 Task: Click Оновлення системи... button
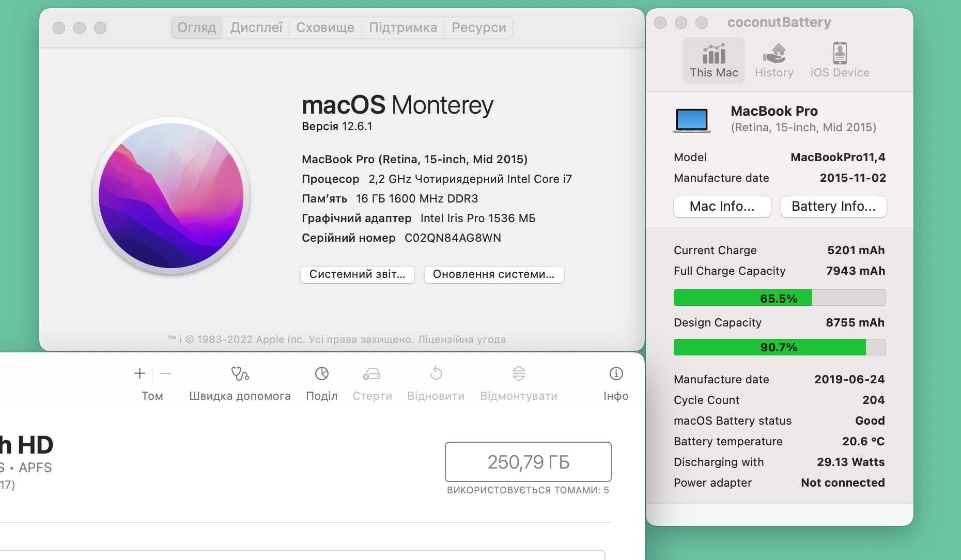click(494, 274)
